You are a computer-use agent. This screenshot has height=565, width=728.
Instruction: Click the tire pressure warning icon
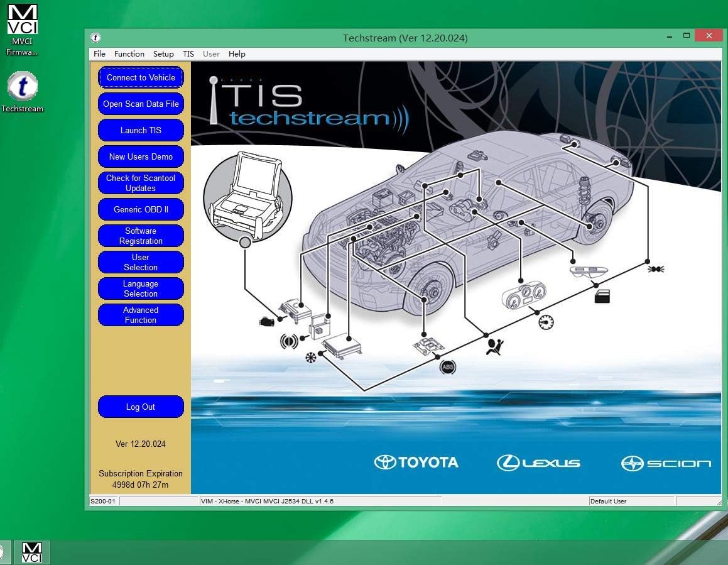coord(289,341)
